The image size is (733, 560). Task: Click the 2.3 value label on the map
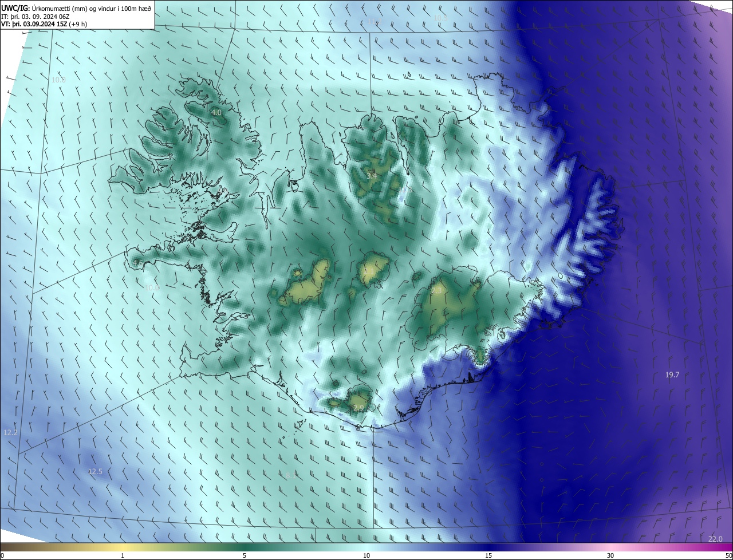(x=436, y=291)
